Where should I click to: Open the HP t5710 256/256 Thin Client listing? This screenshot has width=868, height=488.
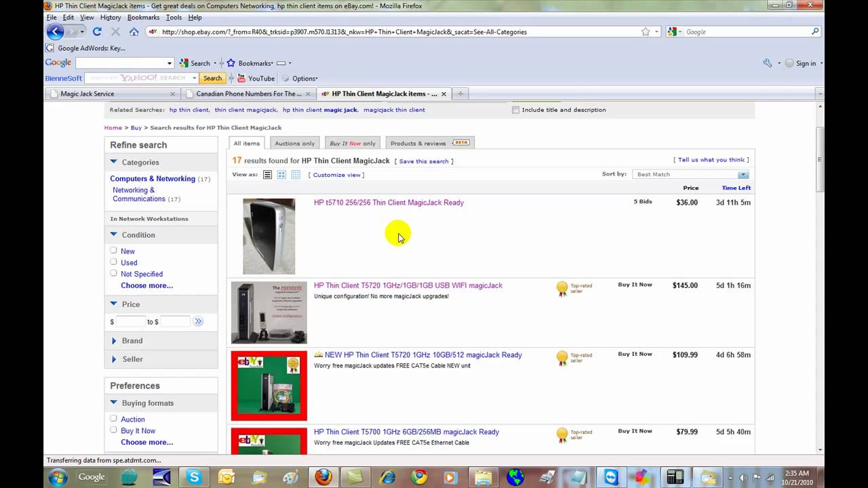(389, 203)
